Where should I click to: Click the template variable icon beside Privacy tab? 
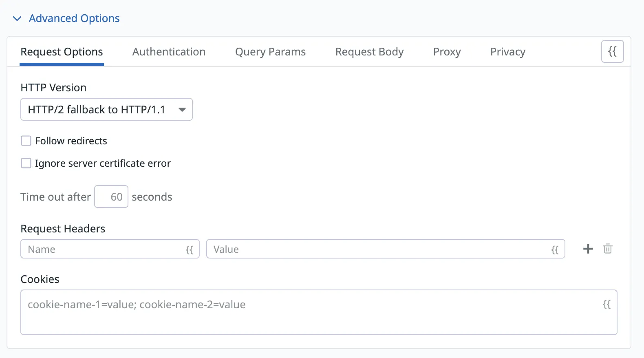612,51
